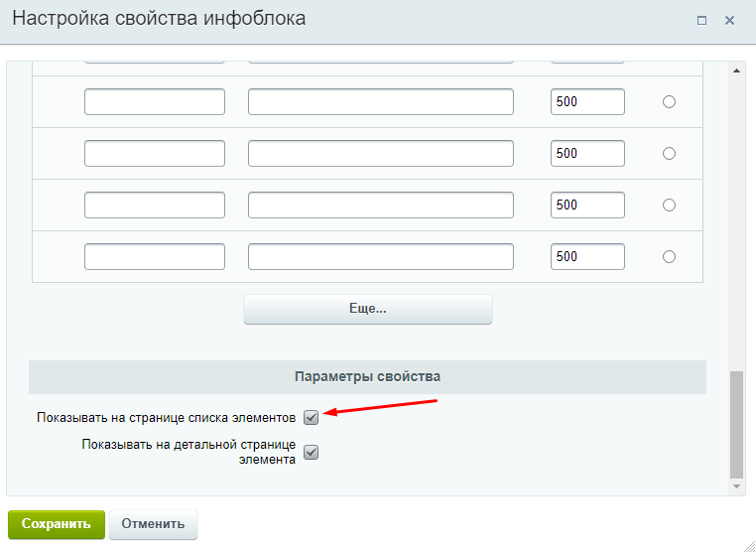This screenshot has width=756, height=554.
Task: Uncheck 'Показывать на детальной странице элемента'
Action: point(311,452)
